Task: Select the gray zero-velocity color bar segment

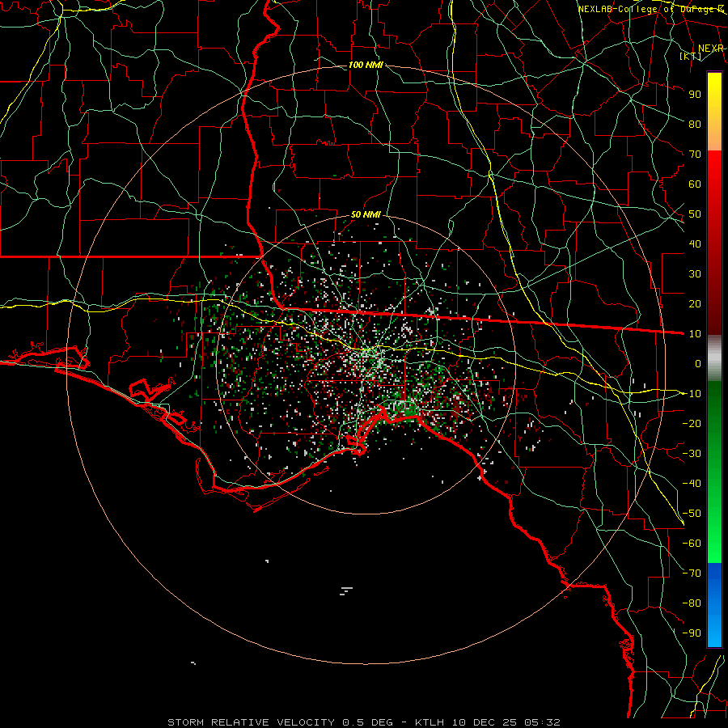Action: [714, 358]
